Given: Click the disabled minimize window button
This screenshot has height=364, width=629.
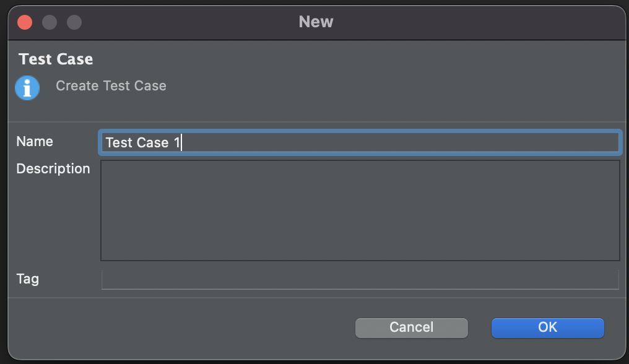Looking at the screenshot, I should (x=50, y=22).
